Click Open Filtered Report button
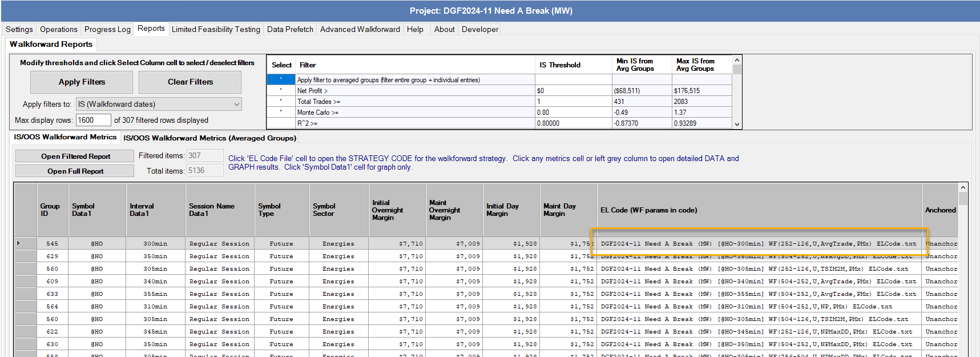Image resolution: width=980 pixels, height=357 pixels. 75,157
